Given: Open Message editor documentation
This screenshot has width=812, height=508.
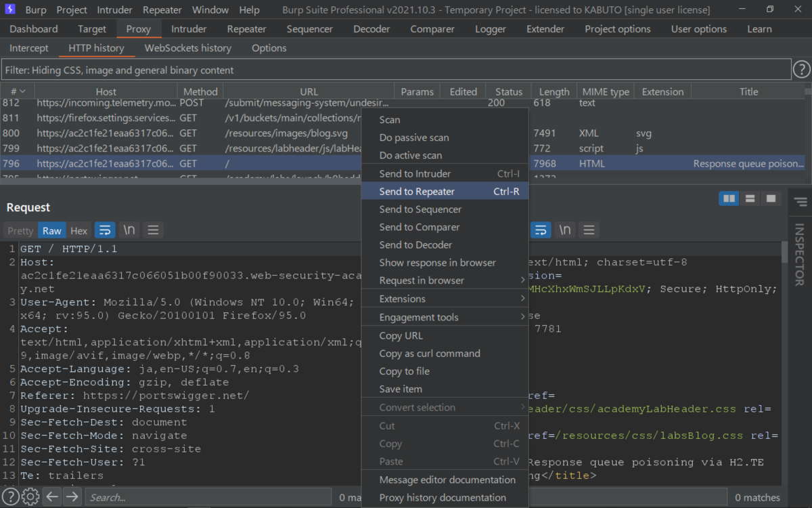Looking at the screenshot, I should [445, 480].
